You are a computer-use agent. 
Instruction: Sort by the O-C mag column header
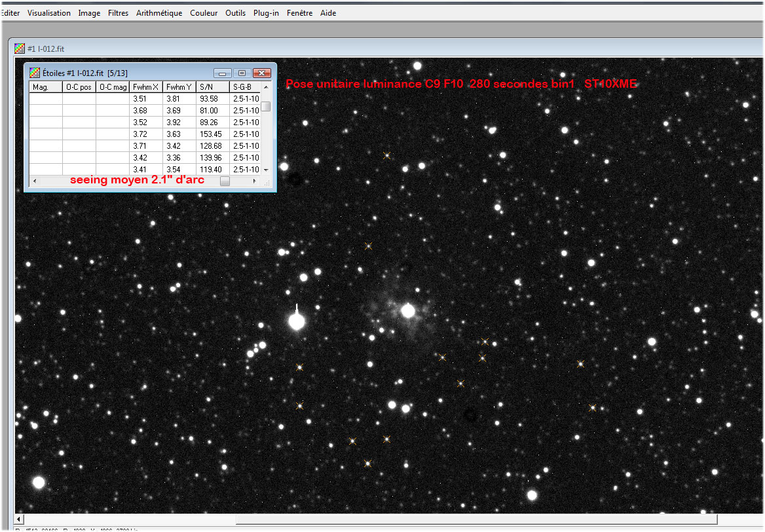click(113, 87)
